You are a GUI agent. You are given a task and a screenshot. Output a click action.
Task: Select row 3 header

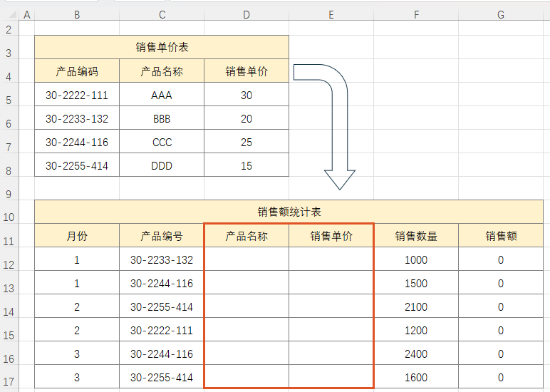pos(9,47)
